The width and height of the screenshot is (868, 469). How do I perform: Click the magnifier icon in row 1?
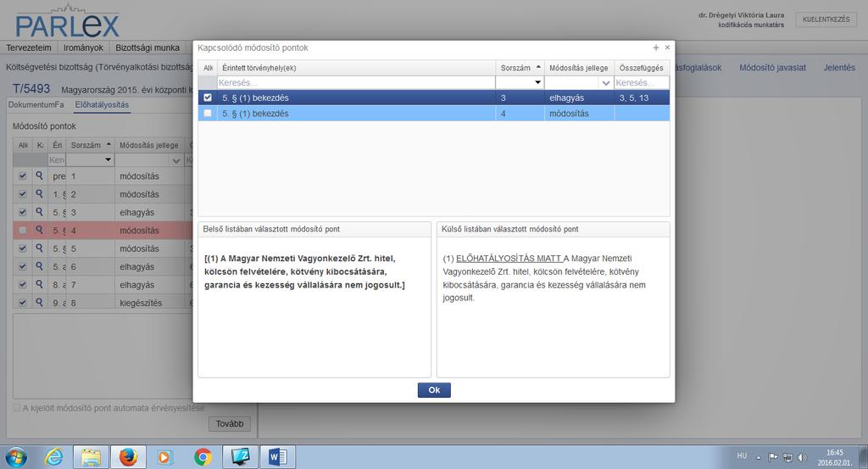coord(39,176)
